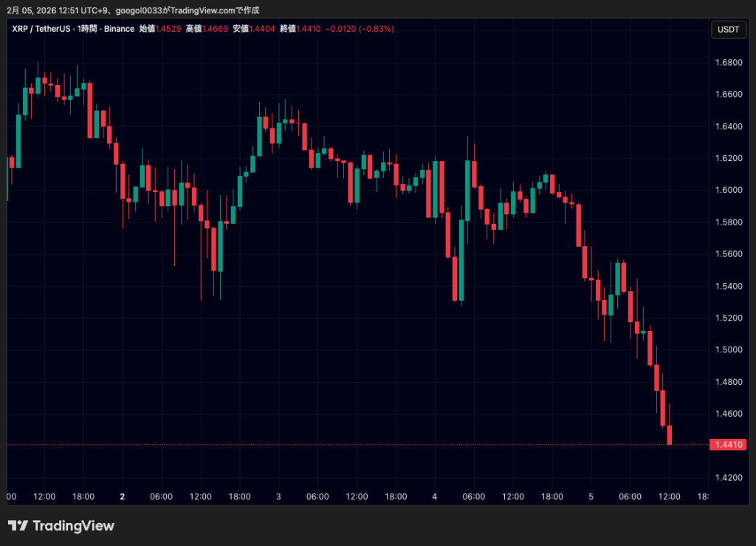Screen dimensions: 756x546
Task: Click the Binance exchange label
Action: tap(120, 29)
